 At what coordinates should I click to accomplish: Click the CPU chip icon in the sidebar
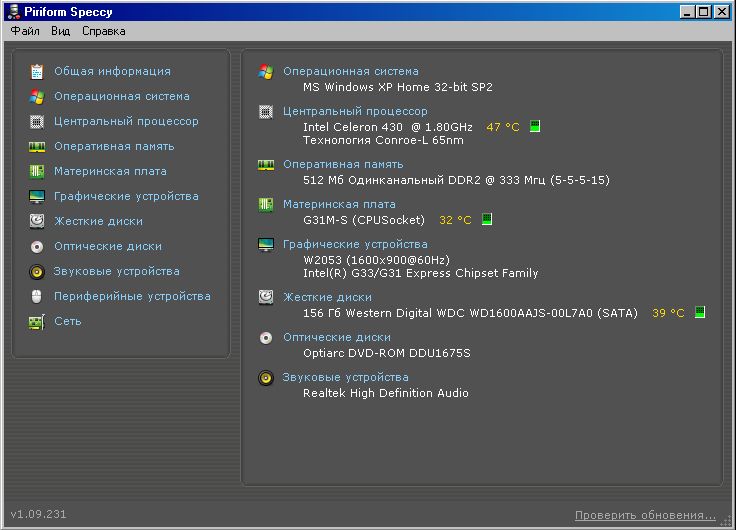(x=37, y=122)
